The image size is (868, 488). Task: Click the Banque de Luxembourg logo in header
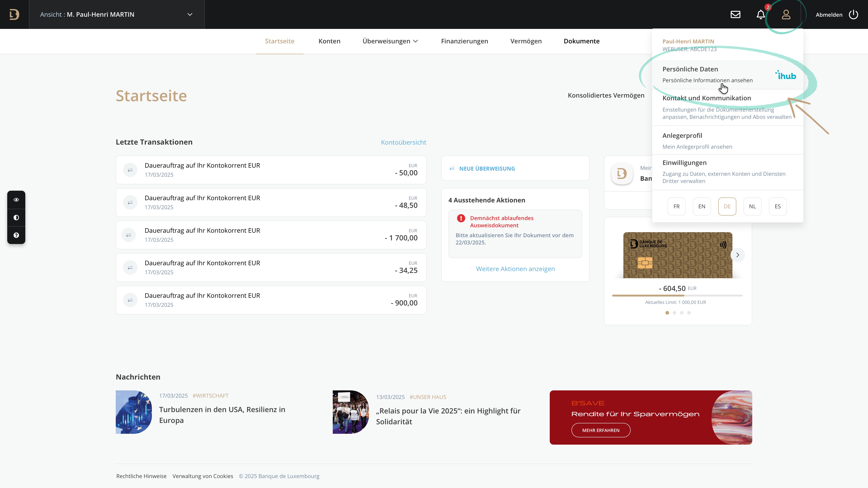click(14, 14)
